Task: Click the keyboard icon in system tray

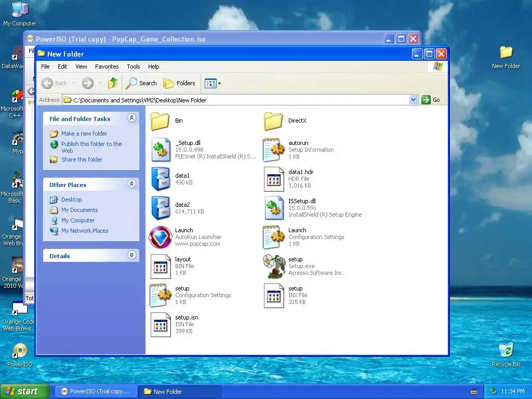Action: (474, 392)
